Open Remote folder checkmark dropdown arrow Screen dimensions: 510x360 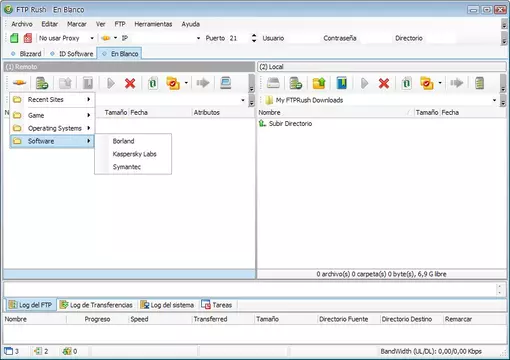coord(186,83)
